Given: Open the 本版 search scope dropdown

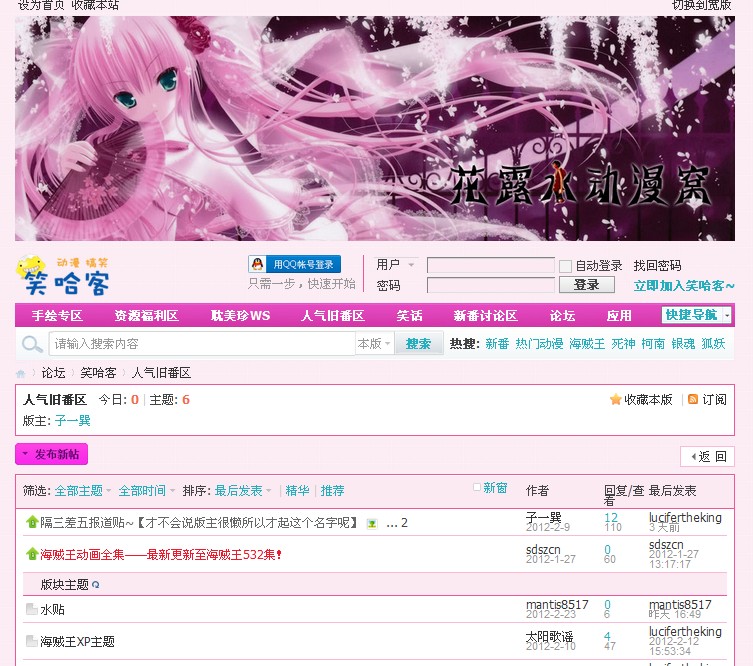Looking at the screenshot, I should pos(374,344).
